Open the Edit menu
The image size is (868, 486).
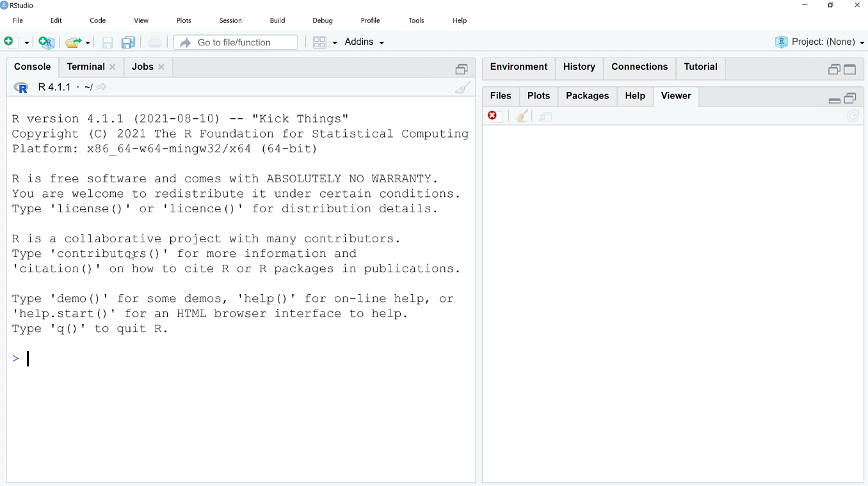56,20
